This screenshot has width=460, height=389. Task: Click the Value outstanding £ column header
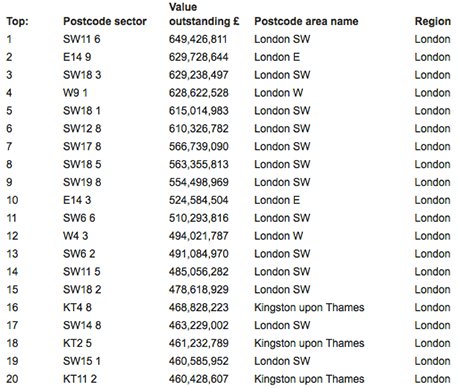[204, 14]
